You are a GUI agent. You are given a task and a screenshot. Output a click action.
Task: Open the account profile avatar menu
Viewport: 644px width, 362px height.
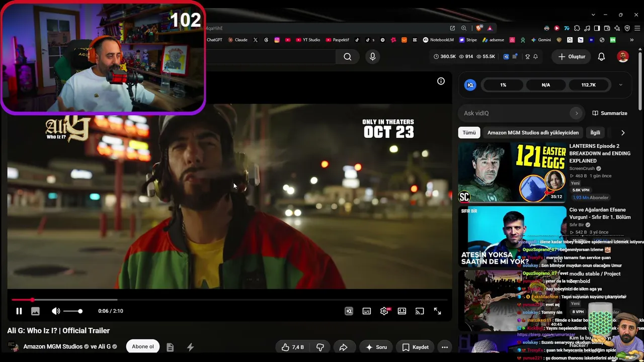tap(623, 57)
